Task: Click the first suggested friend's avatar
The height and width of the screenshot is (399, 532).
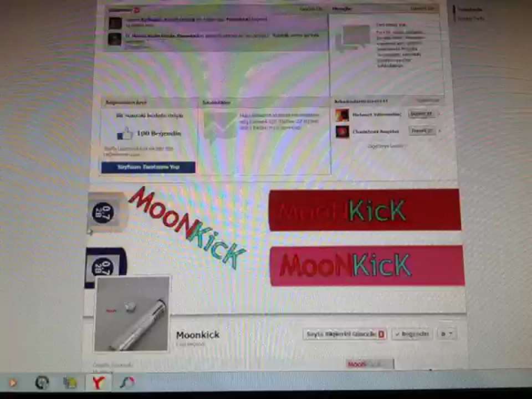Action: tap(342, 115)
